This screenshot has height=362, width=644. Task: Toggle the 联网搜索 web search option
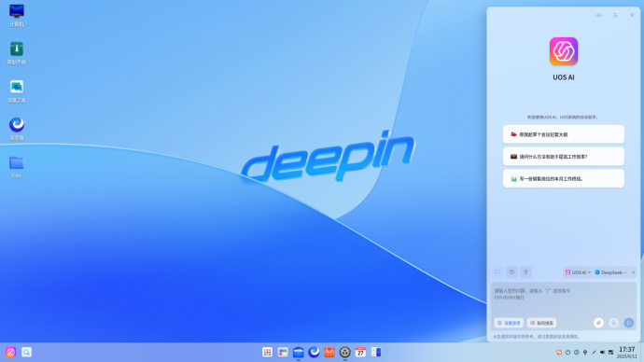(541, 323)
